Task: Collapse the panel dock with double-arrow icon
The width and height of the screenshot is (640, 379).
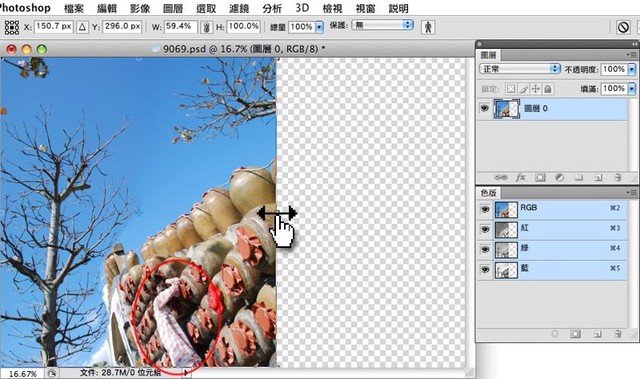Action: (x=634, y=44)
